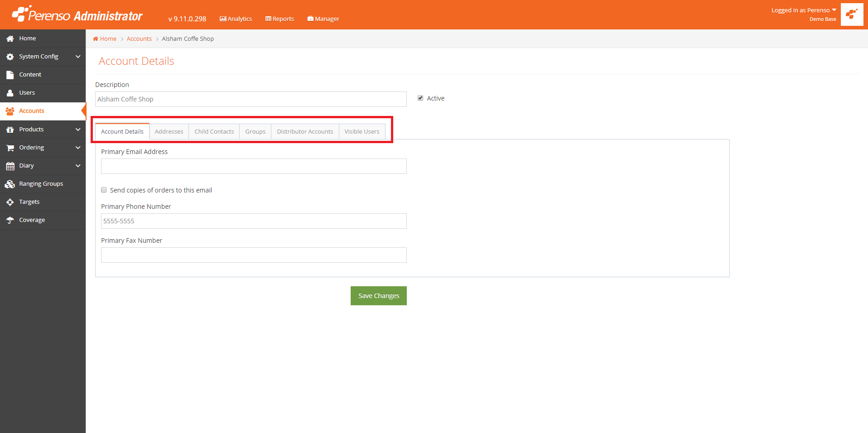868x433 pixels.
Task: Open the Groups tab
Action: tap(256, 132)
